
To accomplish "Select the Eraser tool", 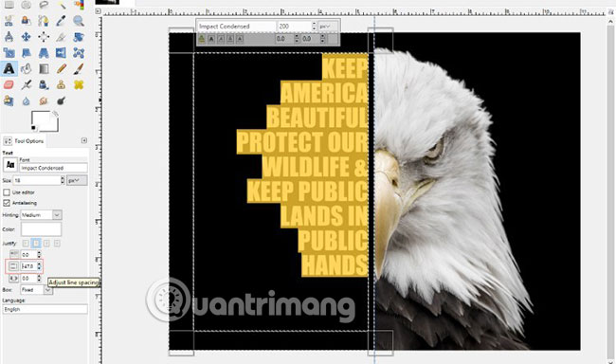I will click(x=9, y=84).
